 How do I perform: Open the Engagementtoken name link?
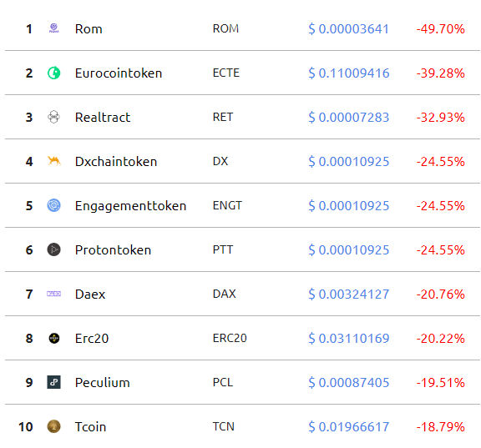point(130,206)
